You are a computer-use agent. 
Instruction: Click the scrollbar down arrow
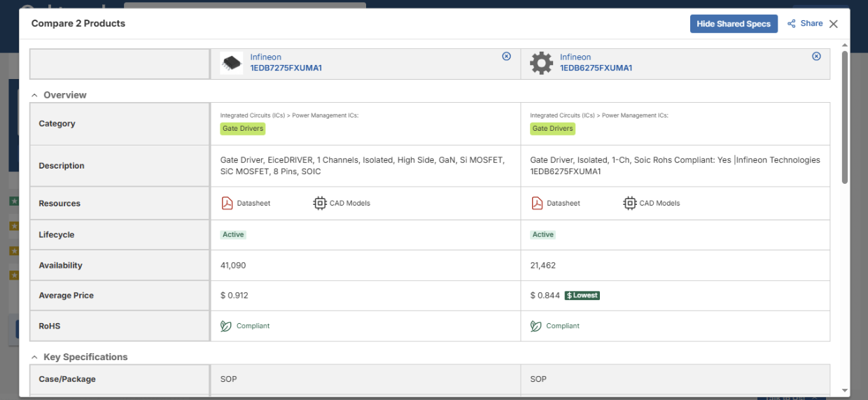coord(844,390)
